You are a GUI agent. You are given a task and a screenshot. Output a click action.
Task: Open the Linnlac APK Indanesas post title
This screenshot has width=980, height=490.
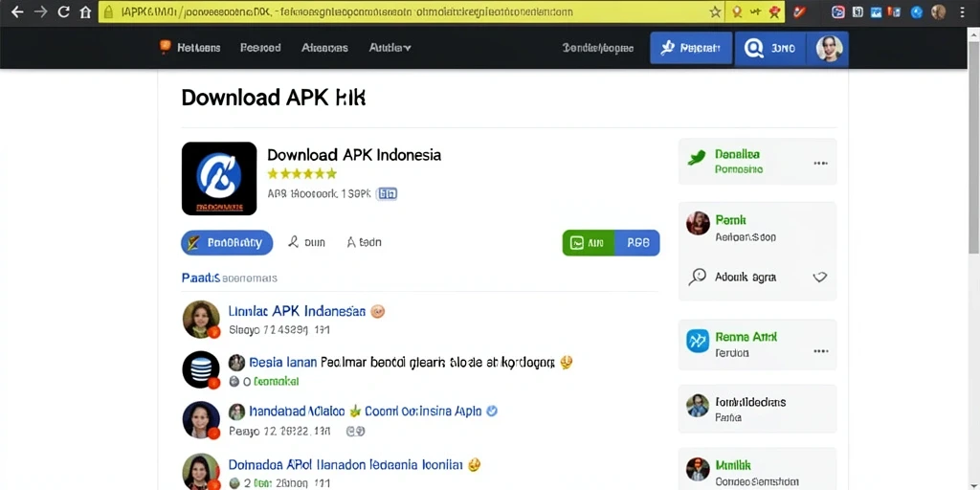tap(297, 311)
